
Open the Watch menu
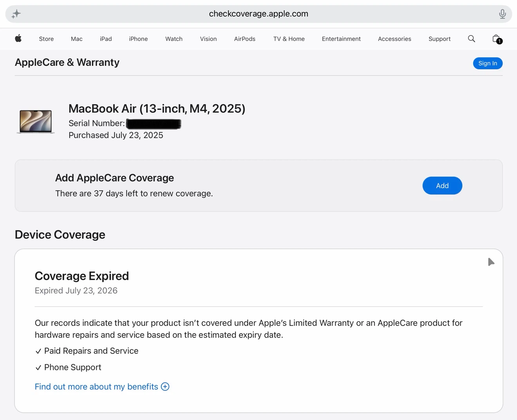click(174, 39)
